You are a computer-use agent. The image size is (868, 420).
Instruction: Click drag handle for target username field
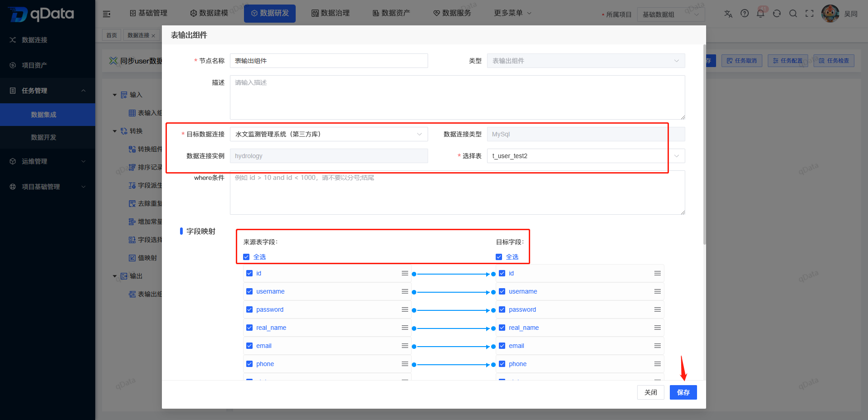point(658,291)
